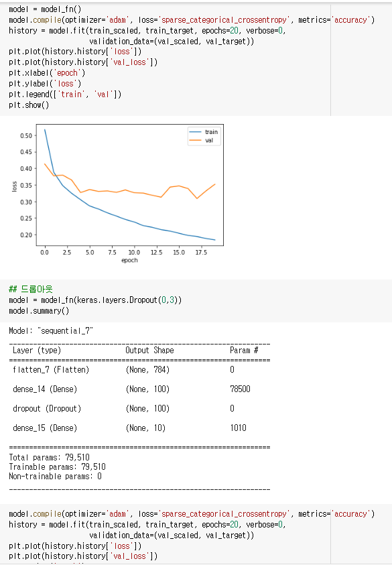Viewport: 392px width, 565px height.
Task: Click the (None, 784) output shape
Action: 147,370
